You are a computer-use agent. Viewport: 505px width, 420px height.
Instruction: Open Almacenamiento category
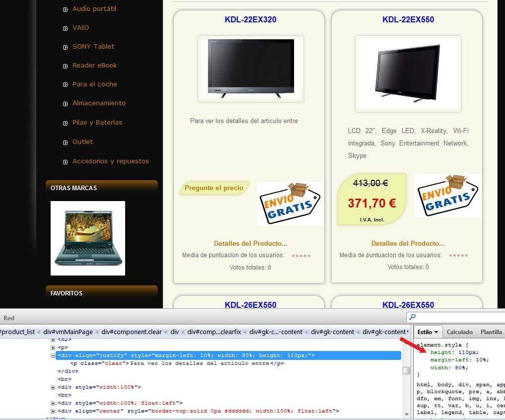tap(99, 103)
